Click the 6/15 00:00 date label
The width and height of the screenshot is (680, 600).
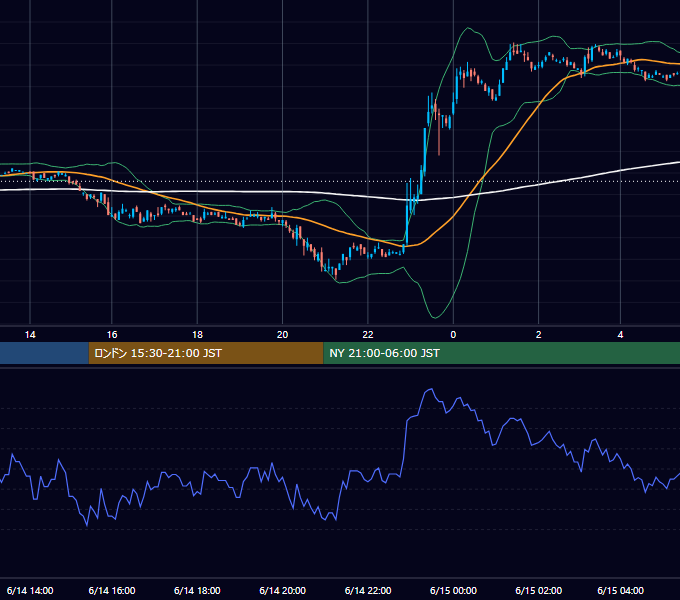(453, 590)
